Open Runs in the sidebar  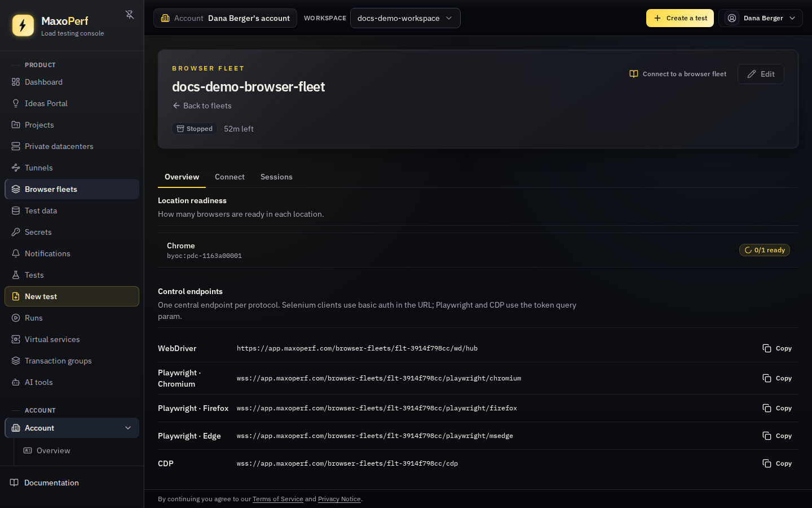click(72, 318)
